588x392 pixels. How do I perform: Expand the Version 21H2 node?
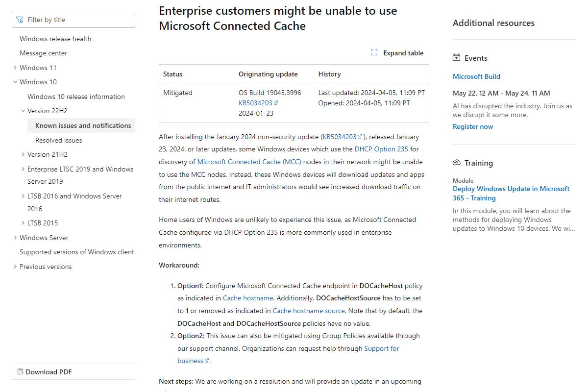coord(23,154)
